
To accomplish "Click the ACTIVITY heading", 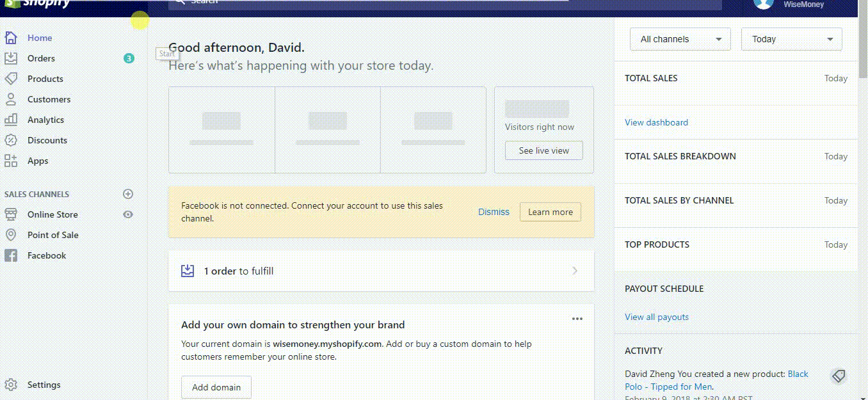I will [643, 351].
